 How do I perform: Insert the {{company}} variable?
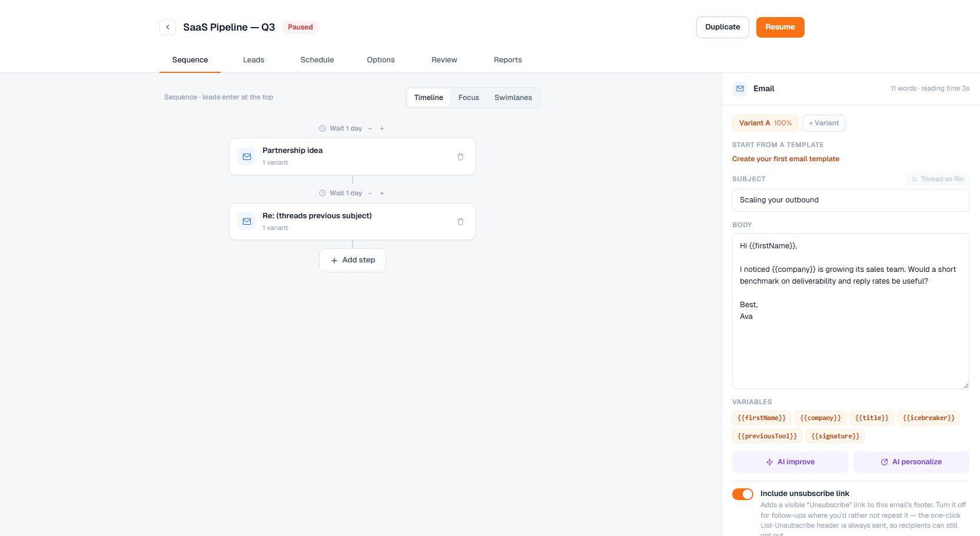[x=820, y=418]
